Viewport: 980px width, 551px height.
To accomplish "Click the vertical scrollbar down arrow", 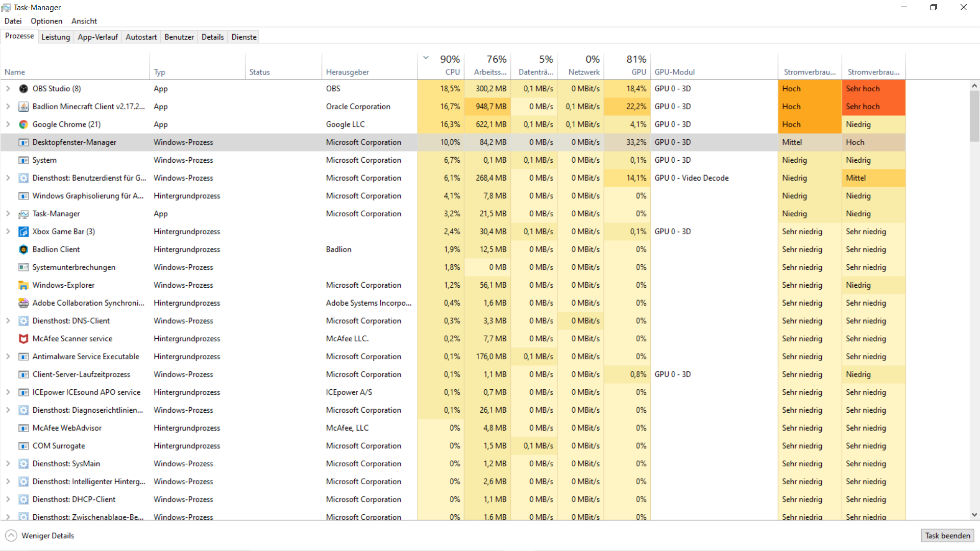I will coord(974,515).
